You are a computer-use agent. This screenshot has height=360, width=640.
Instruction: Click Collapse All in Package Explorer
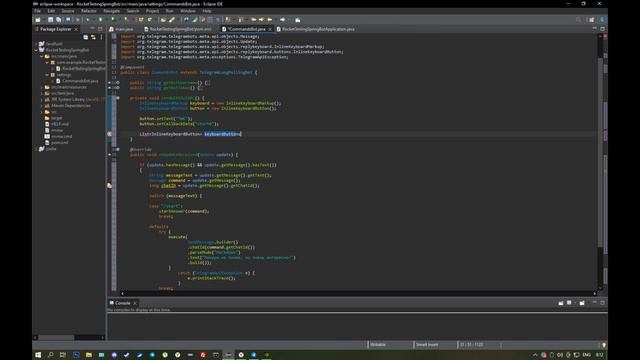tap(86, 37)
